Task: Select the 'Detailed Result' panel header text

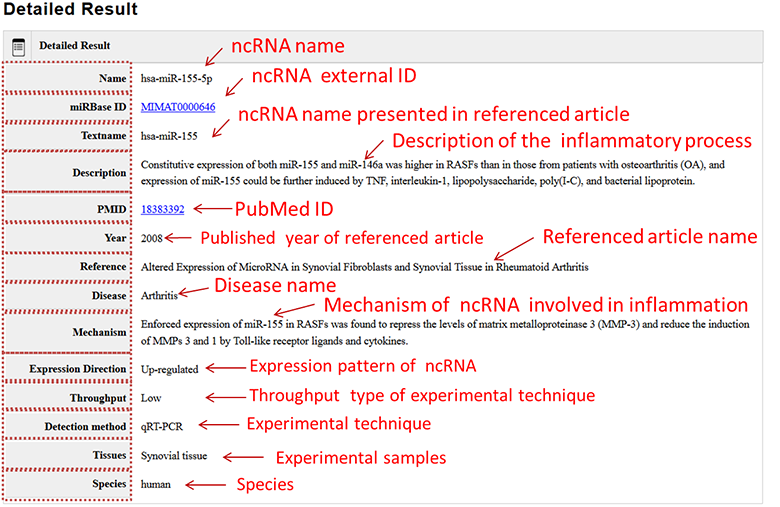Action: [x=75, y=46]
